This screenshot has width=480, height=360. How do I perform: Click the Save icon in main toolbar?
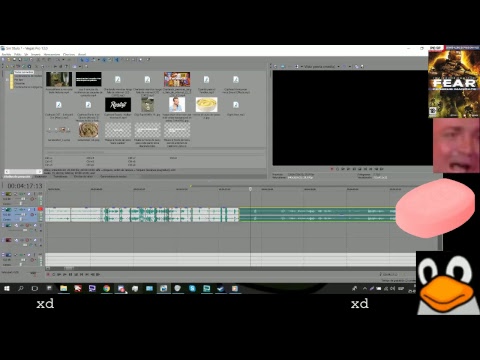click(x=14, y=60)
